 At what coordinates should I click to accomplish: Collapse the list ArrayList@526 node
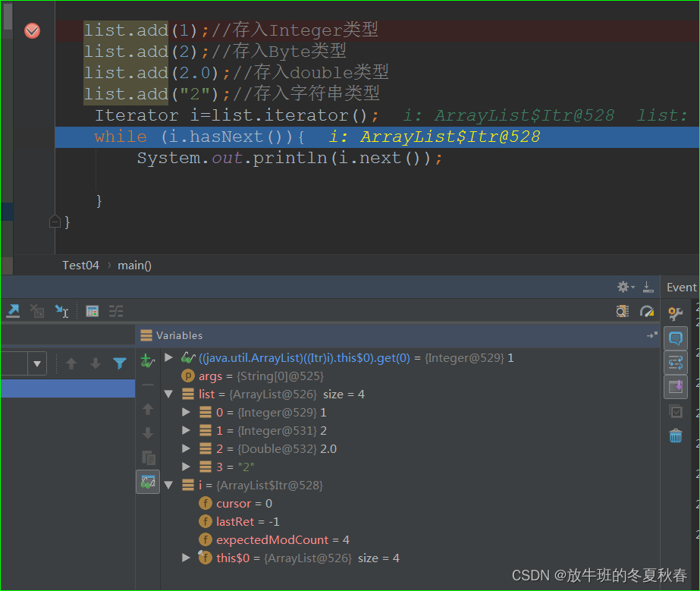[x=169, y=394]
